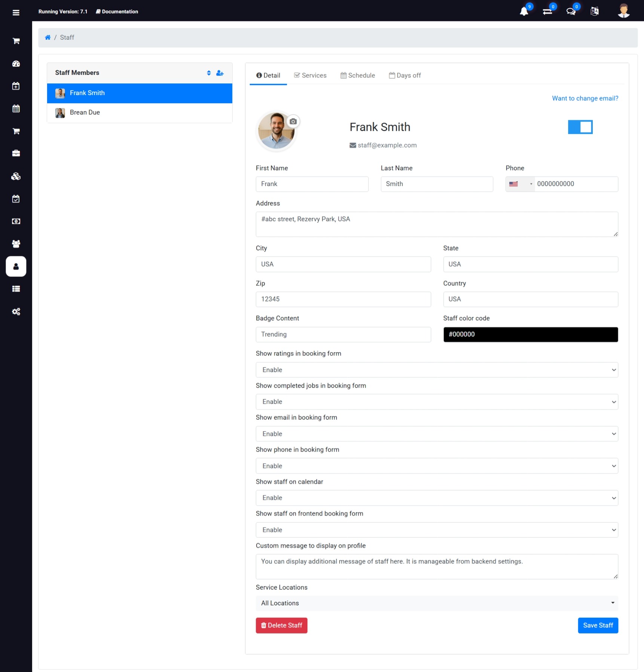The width and height of the screenshot is (644, 672).
Task: Open settings gears in sidebar
Action: click(16, 311)
